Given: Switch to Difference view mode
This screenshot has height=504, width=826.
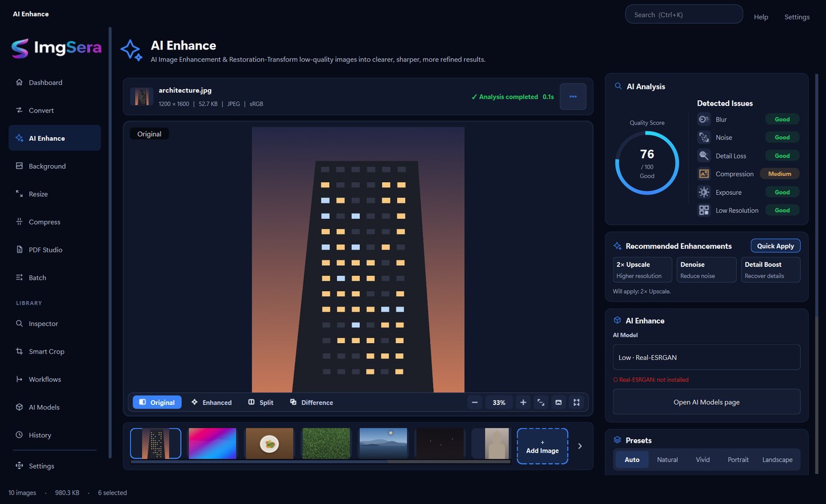Looking at the screenshot, I should (312, 402).
